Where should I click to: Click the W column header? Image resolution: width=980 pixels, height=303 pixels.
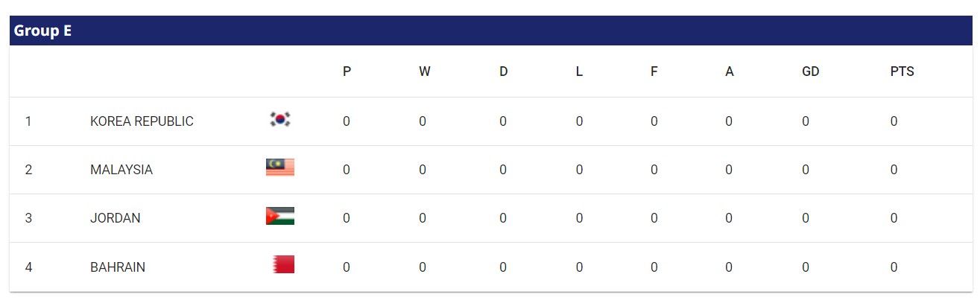(424, 71)
